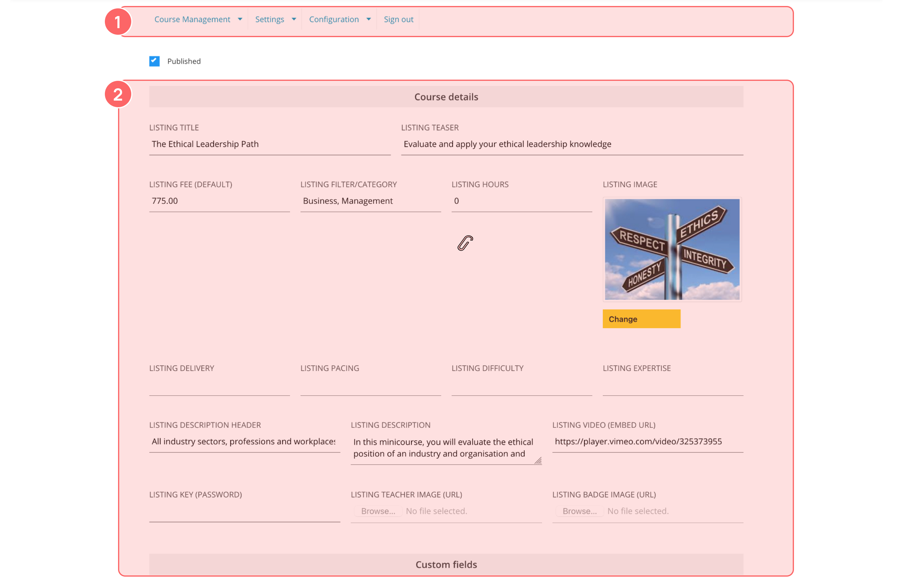This screenshot has width=906, height=588.
Task: Click 'No file selected.' beside Teacher Image Browse button
Action: [x=437, y=511]
